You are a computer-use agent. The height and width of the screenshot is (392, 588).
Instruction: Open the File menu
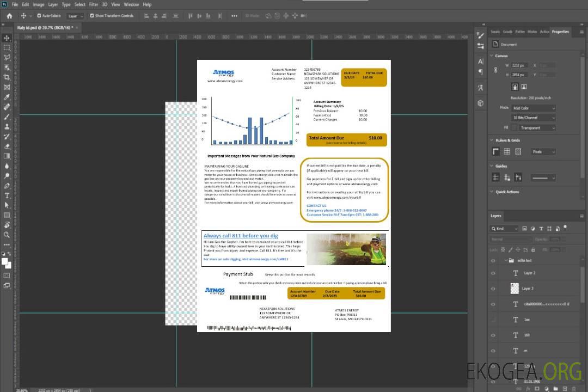[15, 4]
